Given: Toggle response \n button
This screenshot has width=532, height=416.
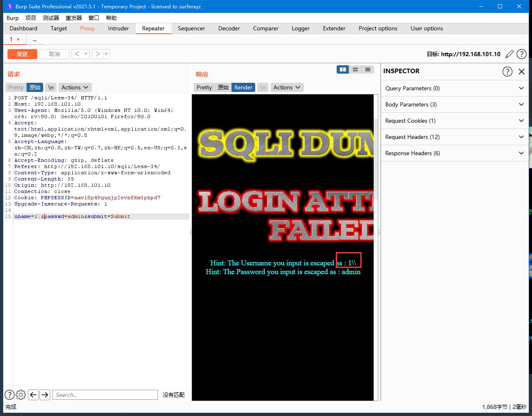Looking at the screenshot, I should 263,87.
